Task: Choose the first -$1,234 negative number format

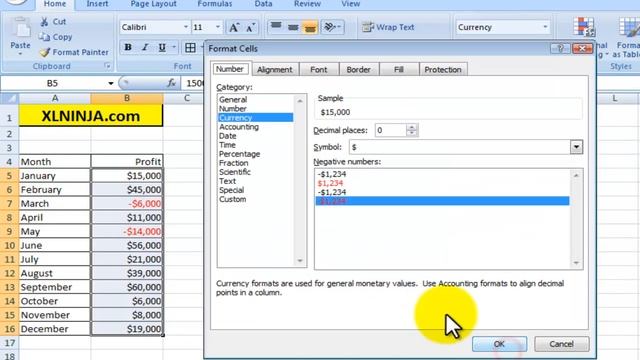Action: (x=331, y=174)
